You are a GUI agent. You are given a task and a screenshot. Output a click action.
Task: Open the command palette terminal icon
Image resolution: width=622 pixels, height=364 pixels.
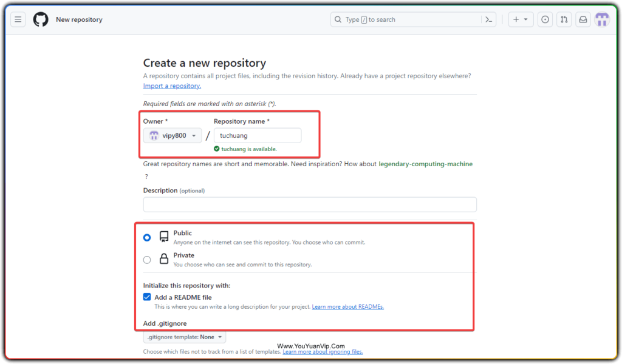488,19
